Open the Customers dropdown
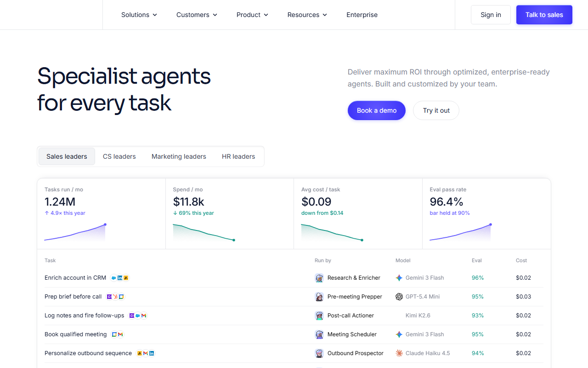 [197, 15]
